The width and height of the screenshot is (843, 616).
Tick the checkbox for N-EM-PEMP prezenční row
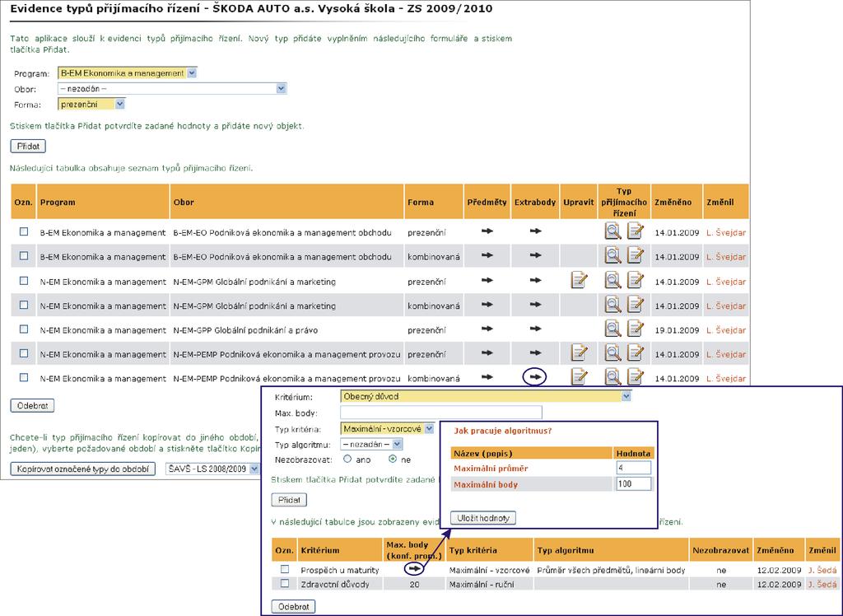tap(24, 353)
